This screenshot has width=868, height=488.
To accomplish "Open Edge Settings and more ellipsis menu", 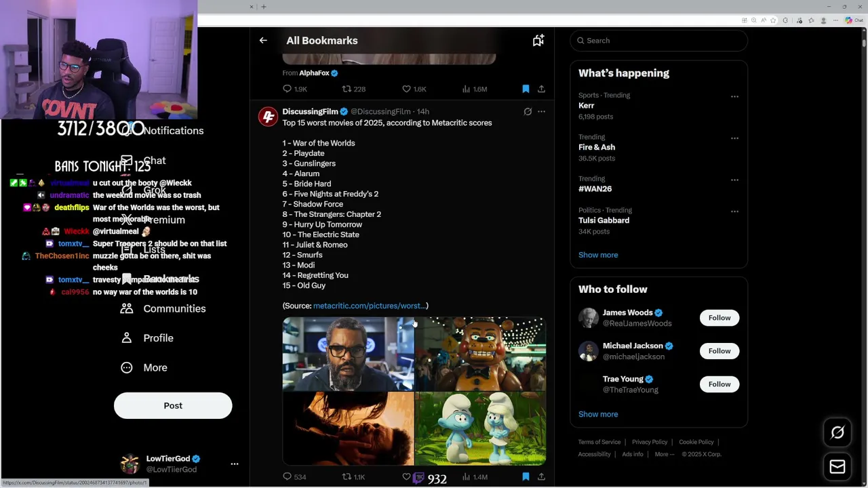I will (835, 20).
